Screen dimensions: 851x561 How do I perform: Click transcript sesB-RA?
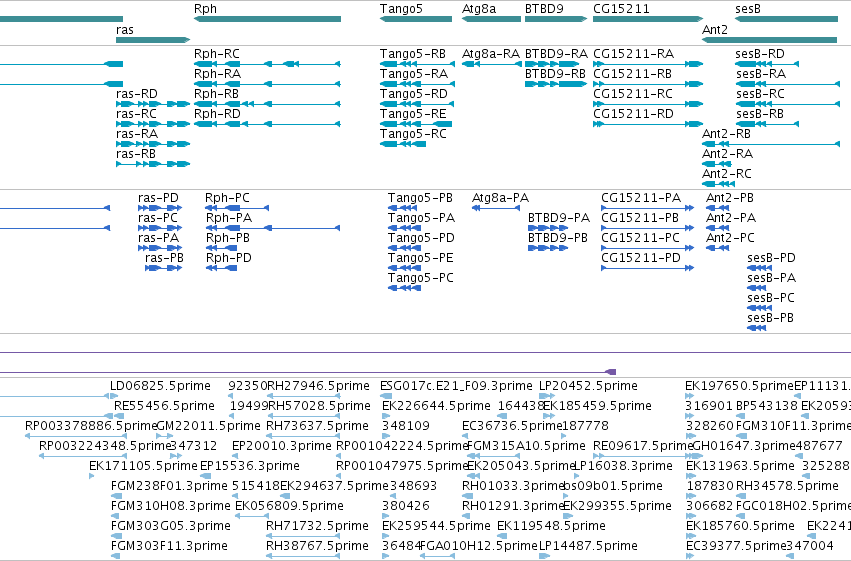(760, 74)
